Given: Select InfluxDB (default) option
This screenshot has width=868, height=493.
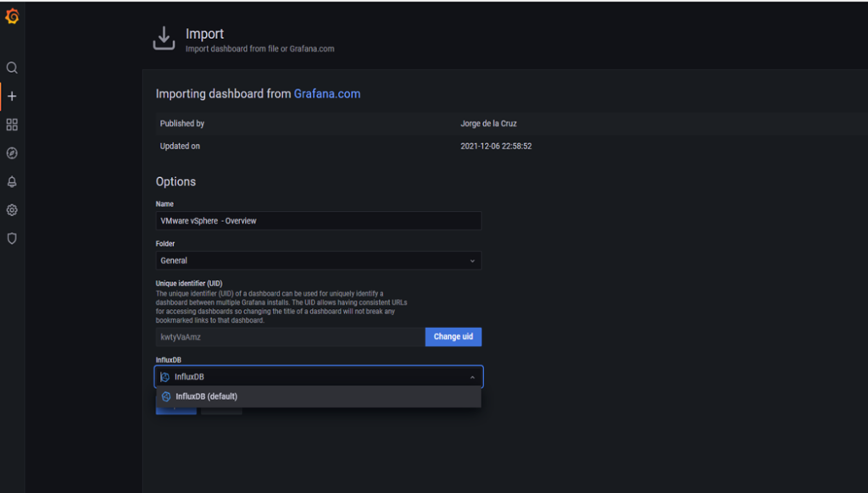Looking at the screenshot, I should (319, 396).
